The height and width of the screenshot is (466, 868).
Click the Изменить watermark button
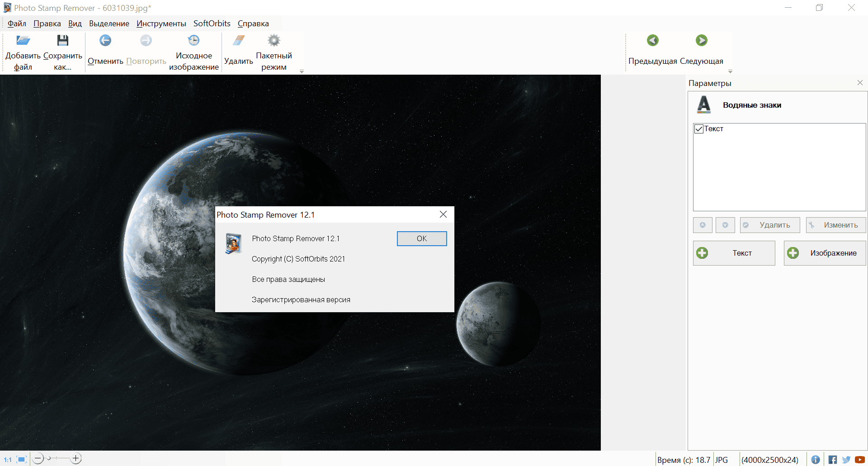(836, 225)
